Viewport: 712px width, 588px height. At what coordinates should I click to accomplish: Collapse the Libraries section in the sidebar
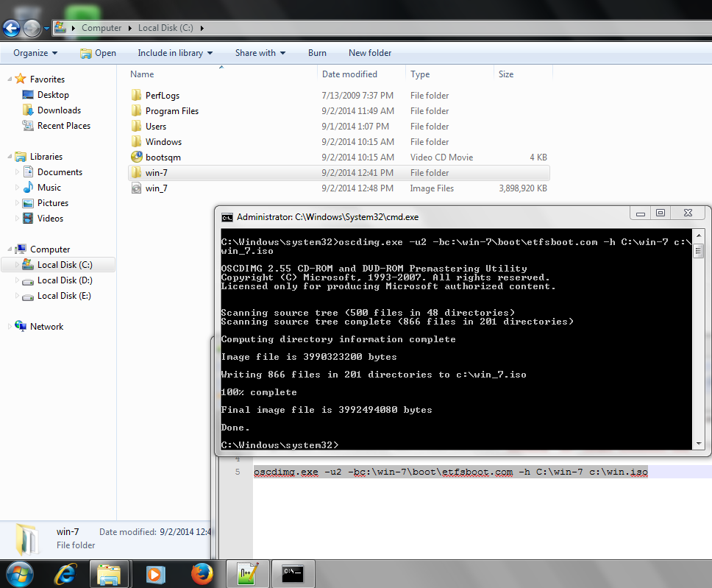[7, 156]
